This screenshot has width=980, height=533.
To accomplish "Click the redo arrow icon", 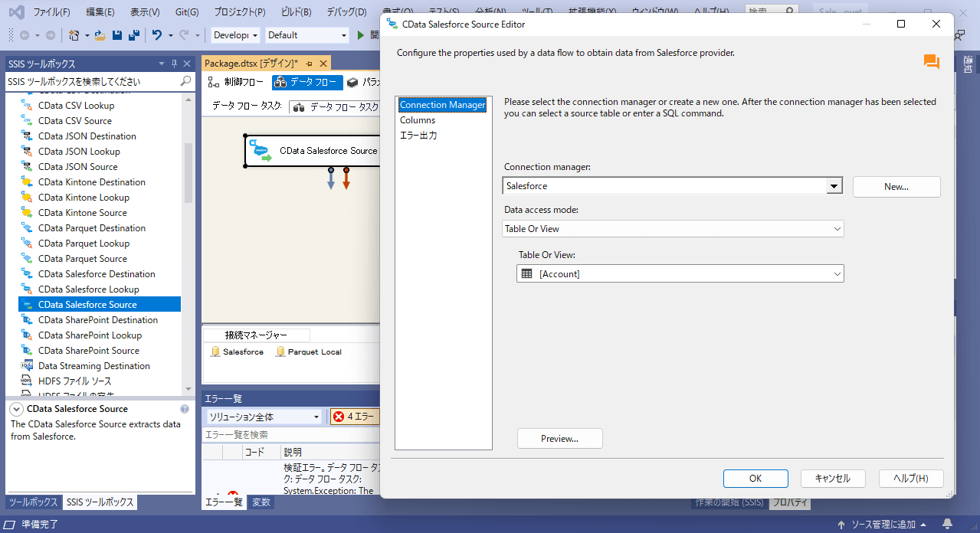I will tap(184, 35).
